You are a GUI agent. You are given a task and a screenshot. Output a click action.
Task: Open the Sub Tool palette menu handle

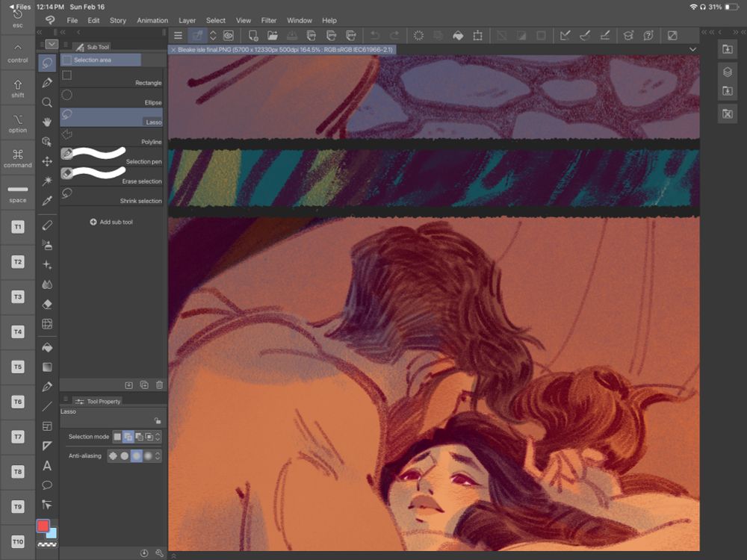click(x=66, y=46)
